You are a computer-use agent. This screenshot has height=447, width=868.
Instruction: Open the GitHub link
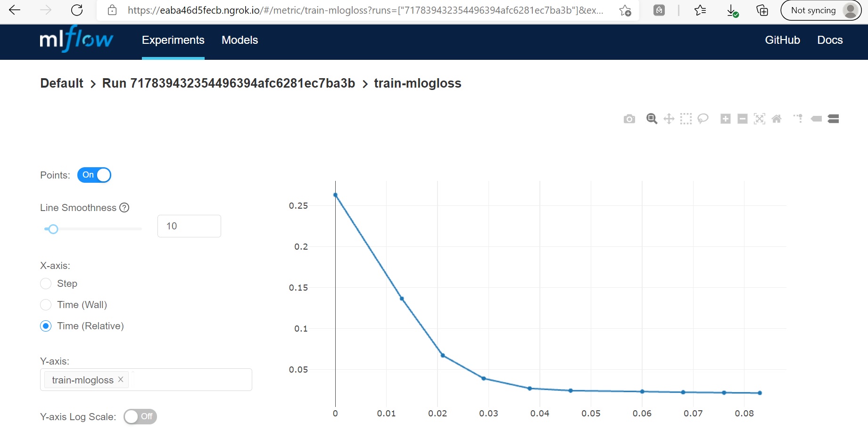[x=782, y=40]
